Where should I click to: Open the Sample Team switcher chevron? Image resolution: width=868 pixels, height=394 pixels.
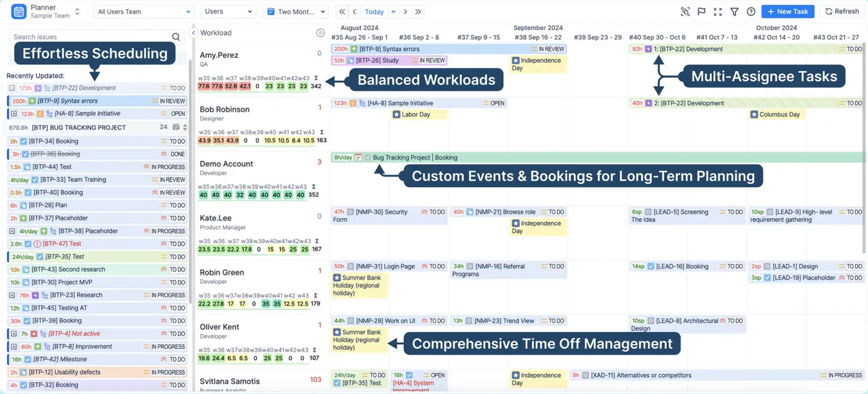tap(77, 11)
